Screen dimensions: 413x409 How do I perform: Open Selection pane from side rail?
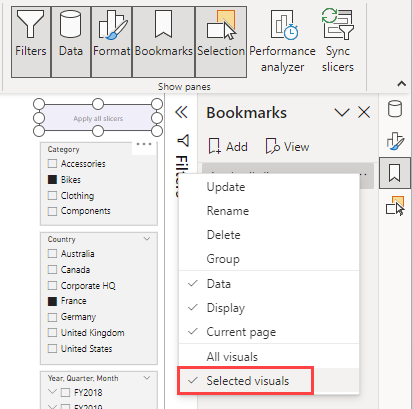coord(395,205)
